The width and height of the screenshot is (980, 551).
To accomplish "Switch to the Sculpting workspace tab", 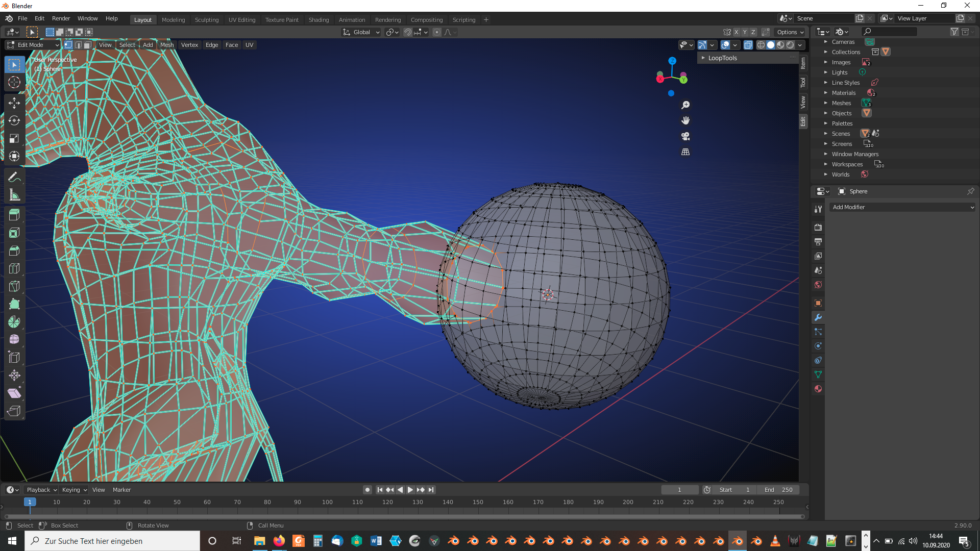I will click(x=206, y=19).
